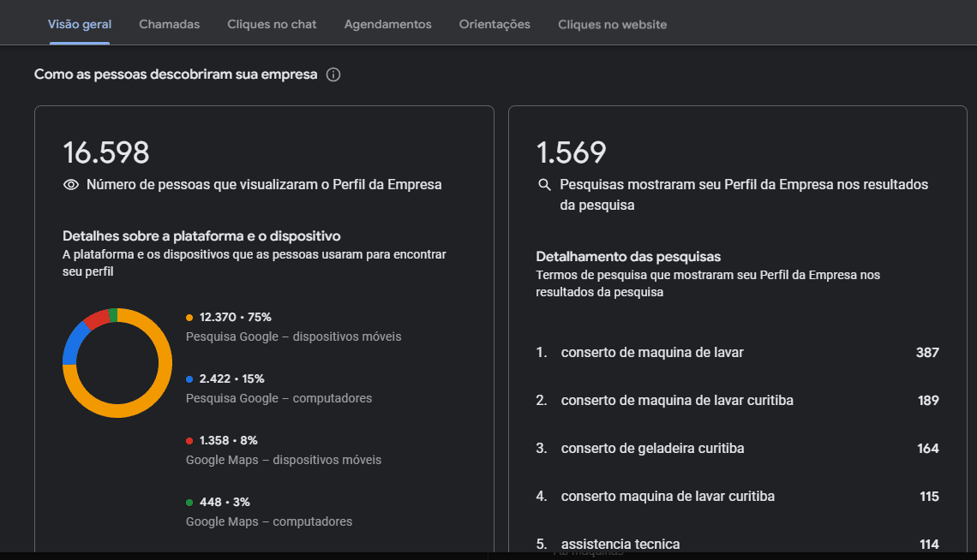This screenshot has height=560, width=977.
Task: Open the Cliques no chat tab
Action: (272, 24)
